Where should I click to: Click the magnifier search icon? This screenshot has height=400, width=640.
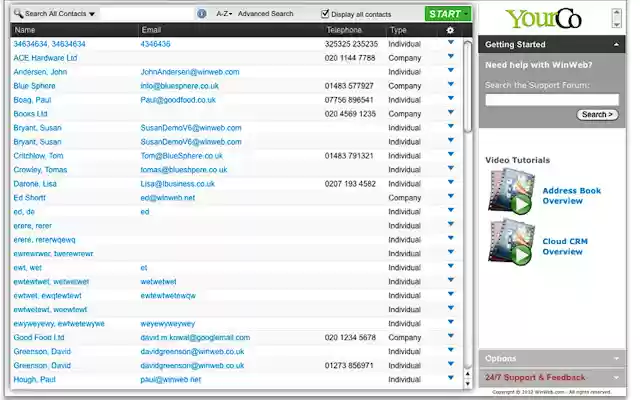(18, 13)
